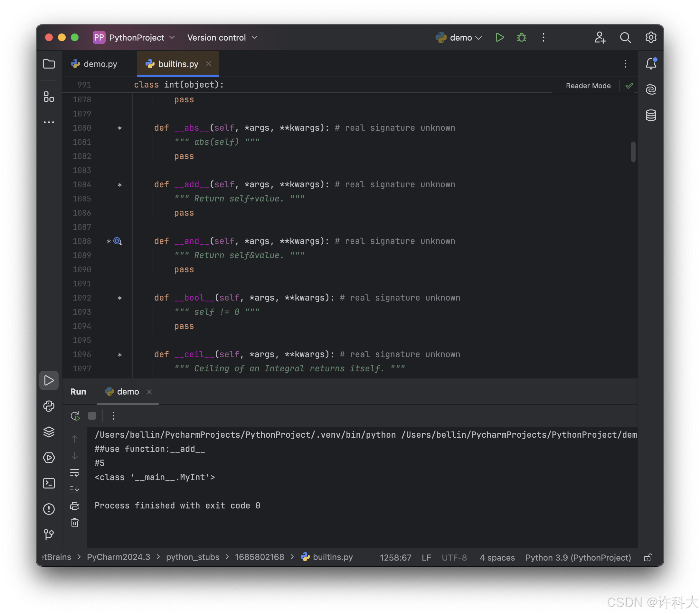Click the stop process square button
Image resolution: width=700 pixels, height=614 pixels.
pos(92,415)
